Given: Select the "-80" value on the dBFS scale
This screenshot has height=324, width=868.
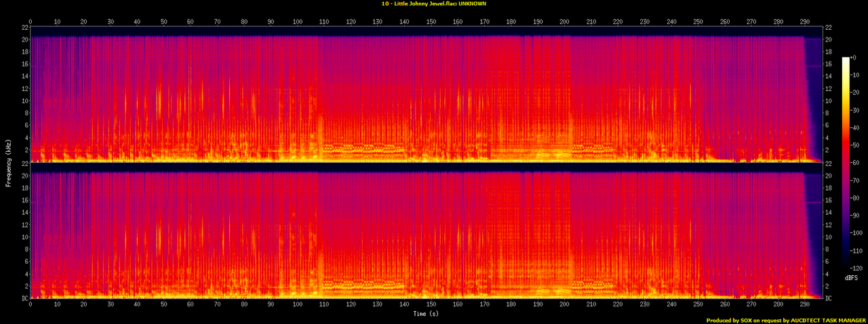Looking at the screenshot, I should 855,197.
